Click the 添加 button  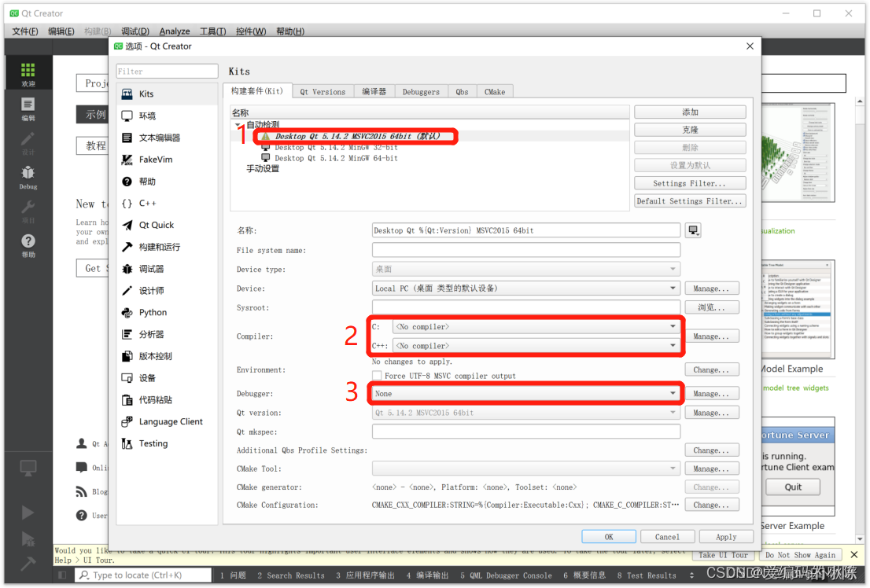(690, 112)
